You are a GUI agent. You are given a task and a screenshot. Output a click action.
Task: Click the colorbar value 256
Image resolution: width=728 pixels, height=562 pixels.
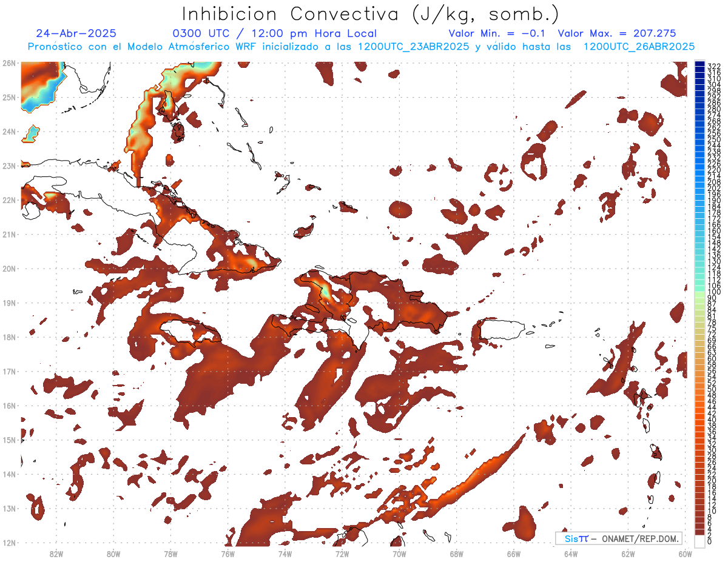714,133
